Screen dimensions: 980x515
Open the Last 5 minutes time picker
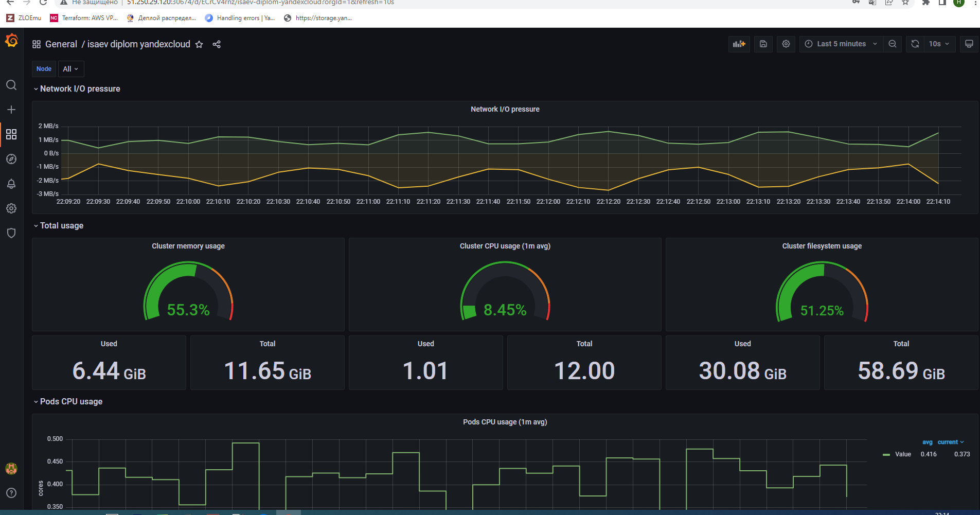[x=841, y=44]
